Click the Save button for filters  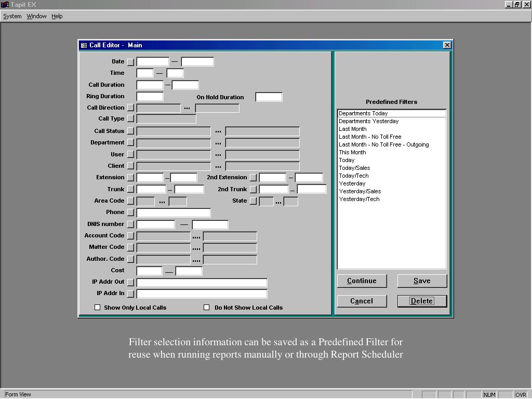pos(422,281)
